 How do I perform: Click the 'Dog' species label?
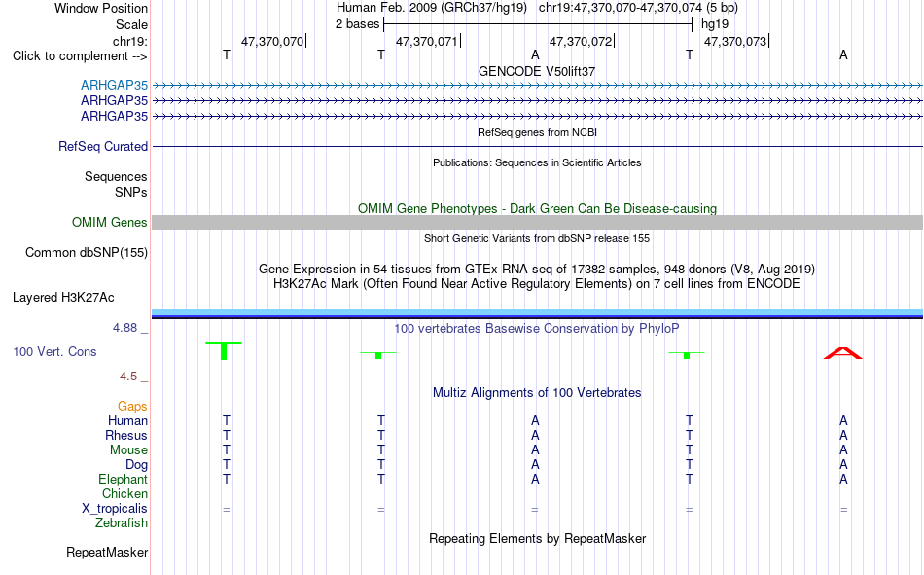[136, 465]
